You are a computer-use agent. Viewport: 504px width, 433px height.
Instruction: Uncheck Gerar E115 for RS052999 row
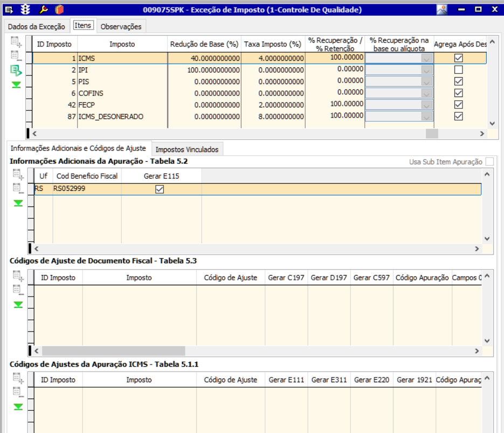[x=160, y=189]
